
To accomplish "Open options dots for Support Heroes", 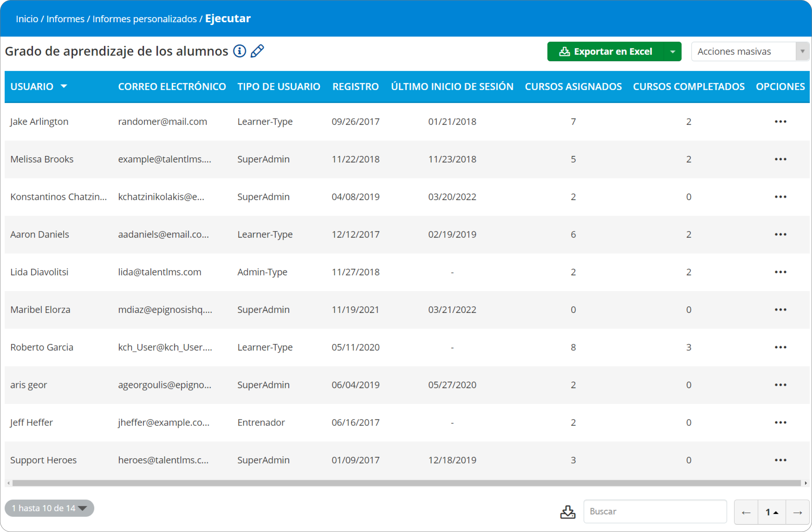I will [780, 460].
